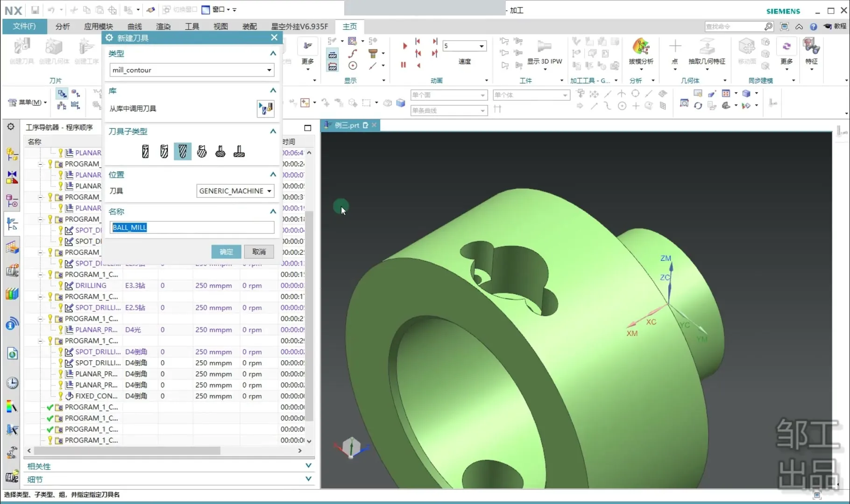
Task: Confirm with the OK (确定) button
Action: point(226,252)
